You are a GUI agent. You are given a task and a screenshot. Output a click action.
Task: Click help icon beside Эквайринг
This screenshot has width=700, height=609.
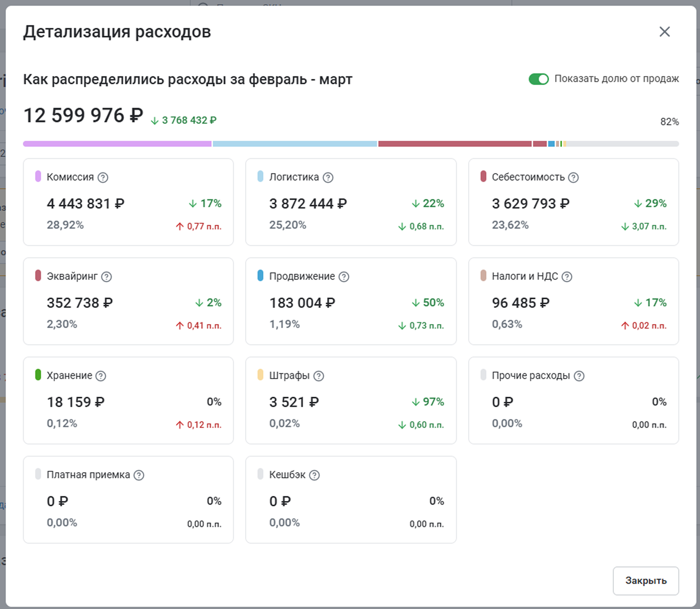pos(106,277)
